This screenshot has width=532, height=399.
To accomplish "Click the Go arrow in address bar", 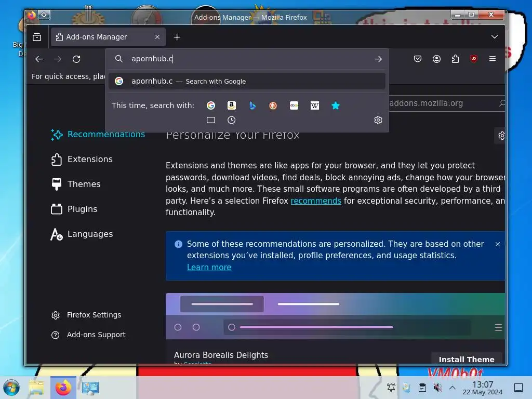I will click(x=378, y=59).
